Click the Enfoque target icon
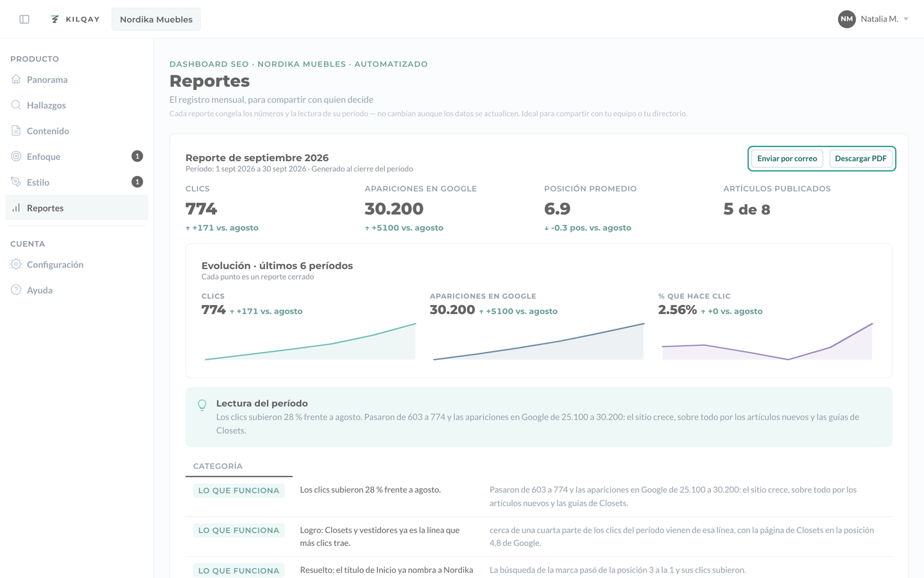 [16, 156]
